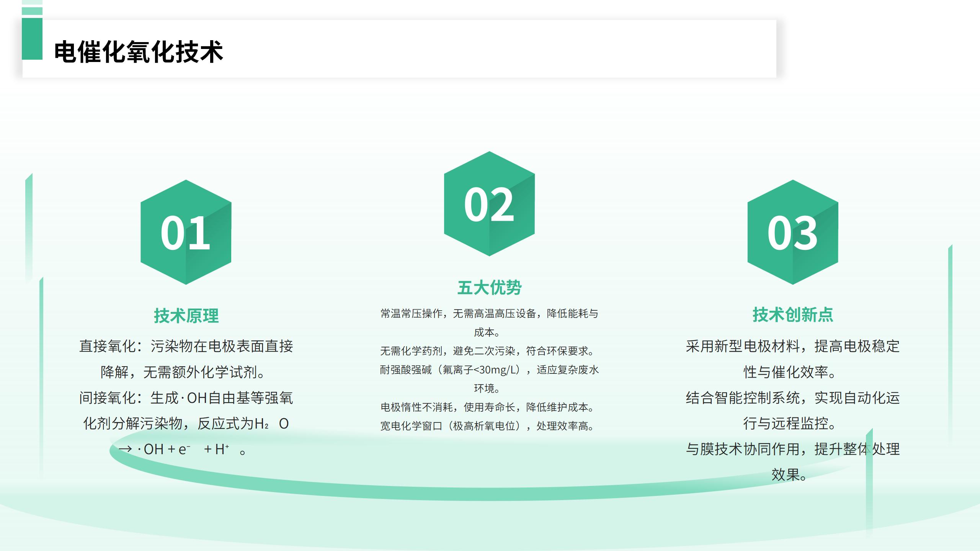Click the 无需化学药剂 advantage line
This screenshot has width=980, height=551.
coord(487,351)
